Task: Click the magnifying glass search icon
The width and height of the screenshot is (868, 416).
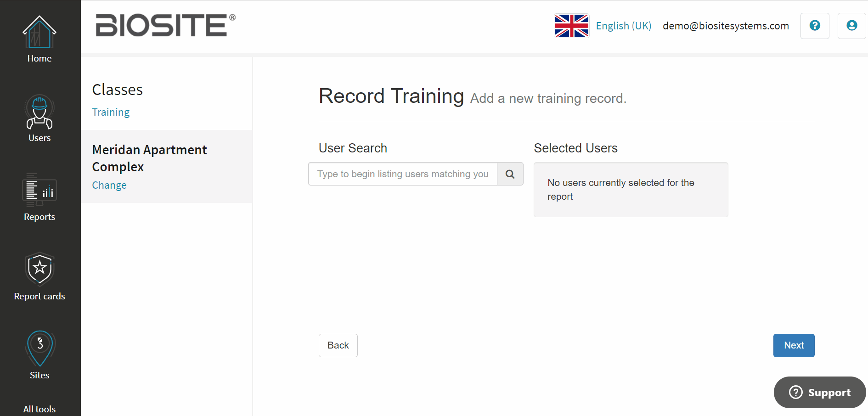Action: 510,174
